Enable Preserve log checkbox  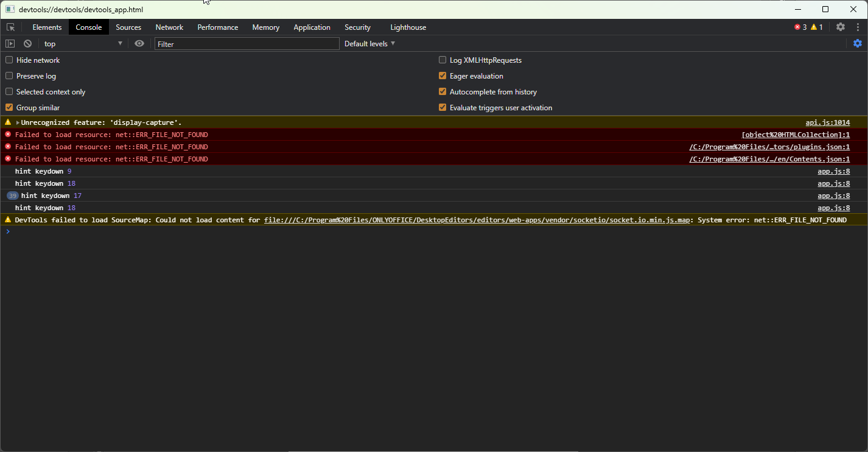click(x=9, y=76)
